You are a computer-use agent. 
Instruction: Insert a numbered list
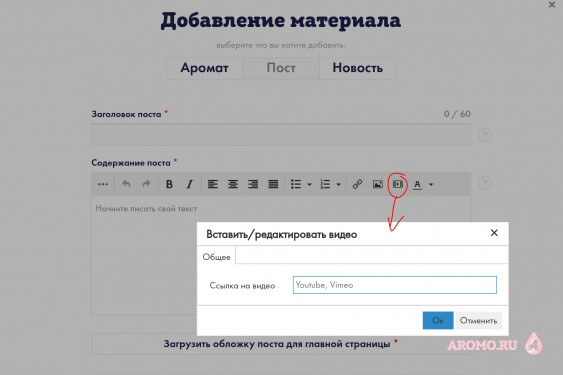pyautogui.click(x=325, y=184)
